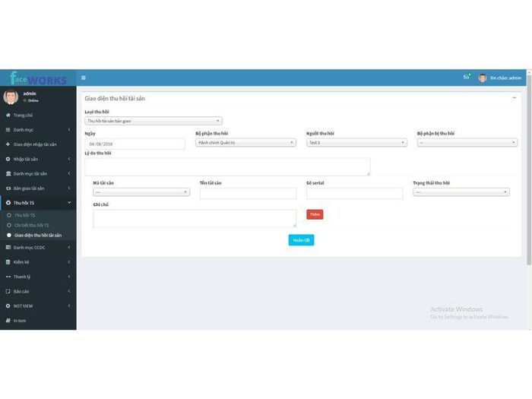The height and width of the screenshot is (399, 532).
Task: Click the home icon beside Trang chủ
Action: point(8,115)
